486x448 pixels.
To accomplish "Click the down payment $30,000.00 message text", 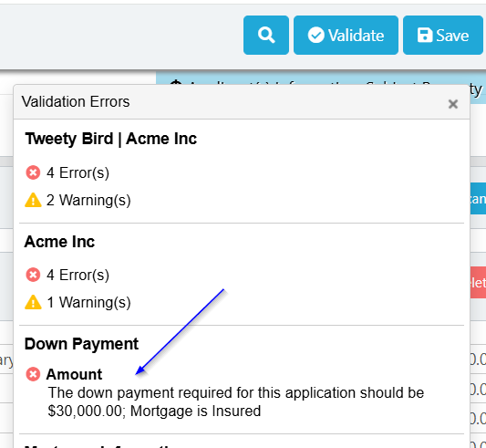I will [x=236, y=401].
